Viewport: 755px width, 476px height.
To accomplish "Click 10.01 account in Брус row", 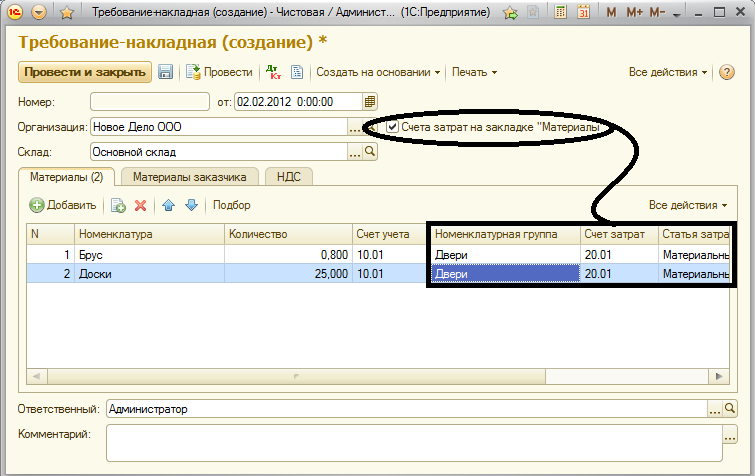I will tap(389, 255).
